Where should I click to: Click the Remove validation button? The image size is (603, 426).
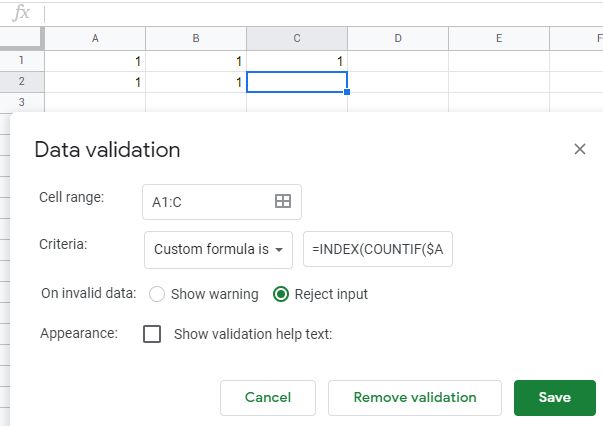tap(415, 398)
